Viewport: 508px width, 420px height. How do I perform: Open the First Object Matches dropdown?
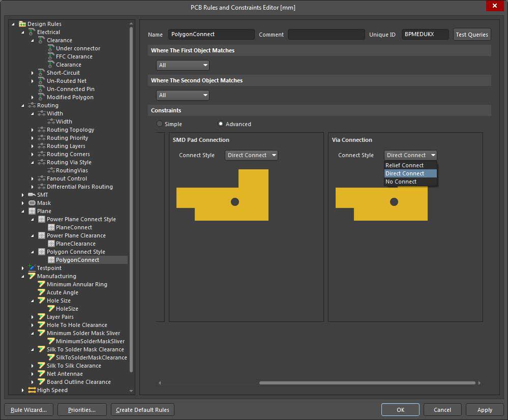[183, 65]
